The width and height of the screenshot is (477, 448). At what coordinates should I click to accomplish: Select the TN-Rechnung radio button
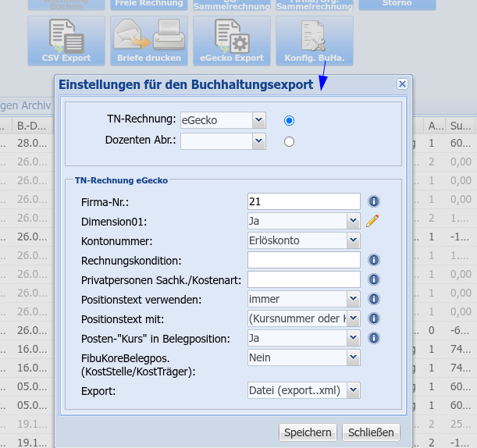(x=289, y=120)
